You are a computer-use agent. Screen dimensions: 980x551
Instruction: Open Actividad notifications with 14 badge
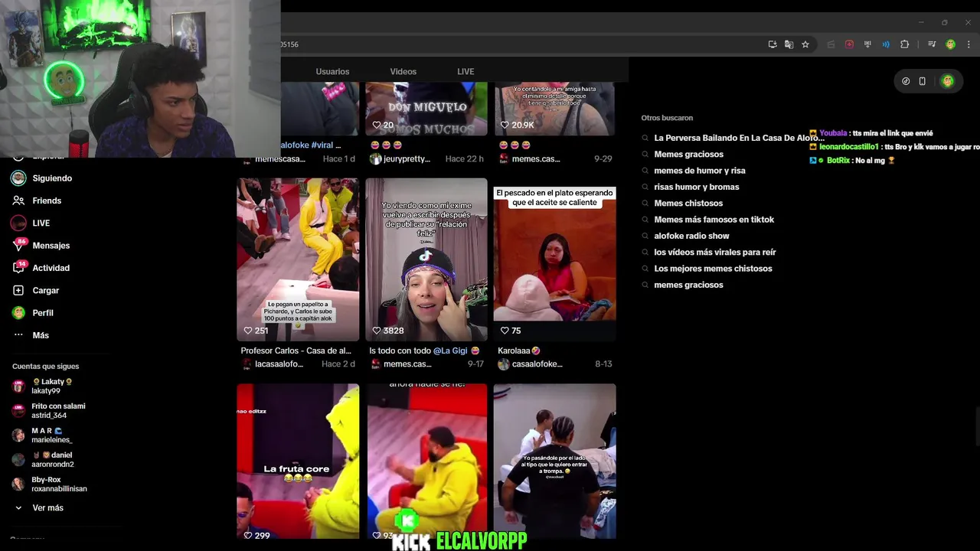pos(41,268)
